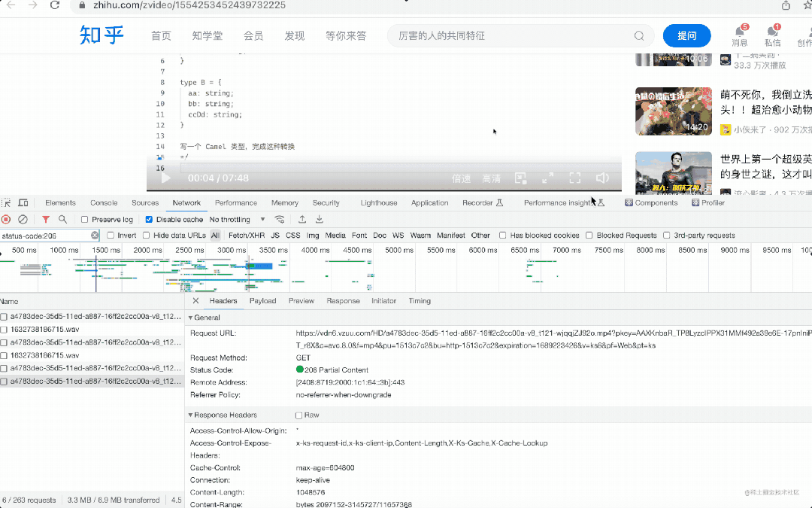Image resolution: width=812 pixels, height=508 pixels.
Task: Click the search magnifier in Zhihu search box
Action: pyautogui.click(x=639, y=36)
